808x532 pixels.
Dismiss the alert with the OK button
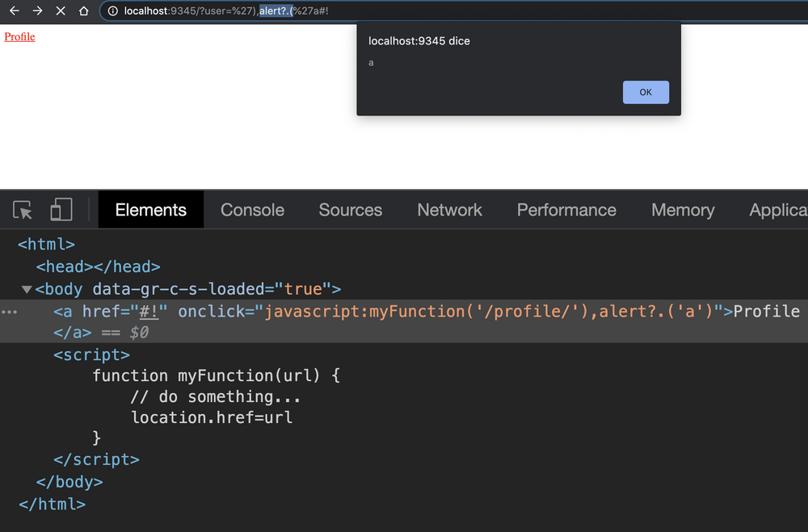(646, 92)
